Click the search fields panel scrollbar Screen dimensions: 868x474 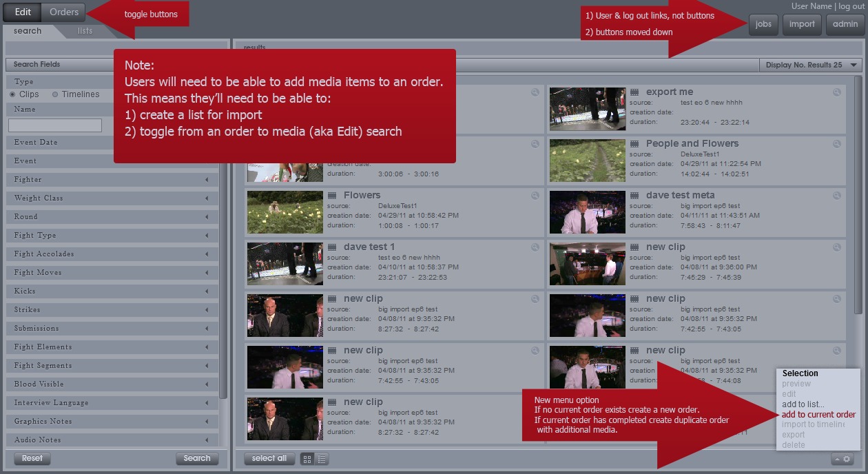coord(223,276)
